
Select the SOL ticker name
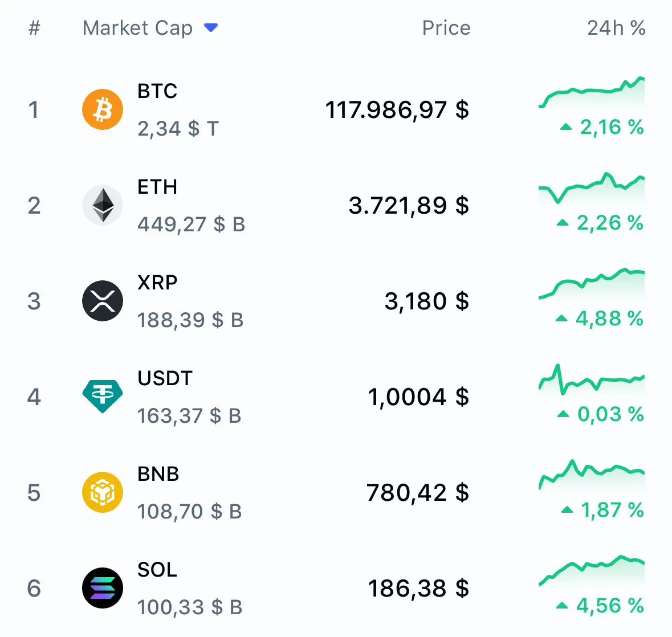tap(157, 569)
